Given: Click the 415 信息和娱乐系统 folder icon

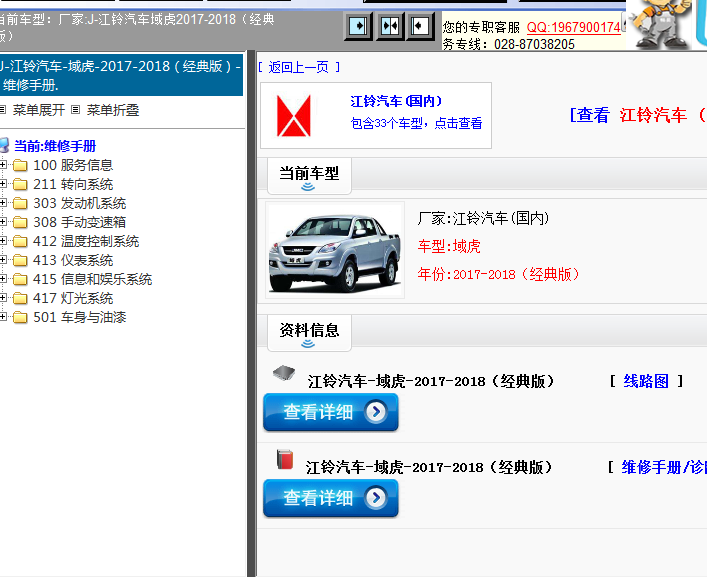Looking at the screenshot, I should click(20, 279).
